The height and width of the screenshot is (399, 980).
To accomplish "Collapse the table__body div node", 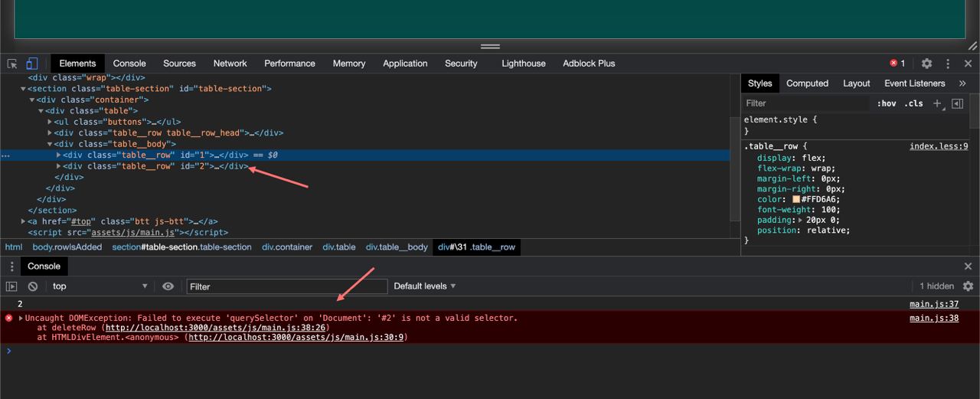I will pyautogui.click(x=50, y=144).
